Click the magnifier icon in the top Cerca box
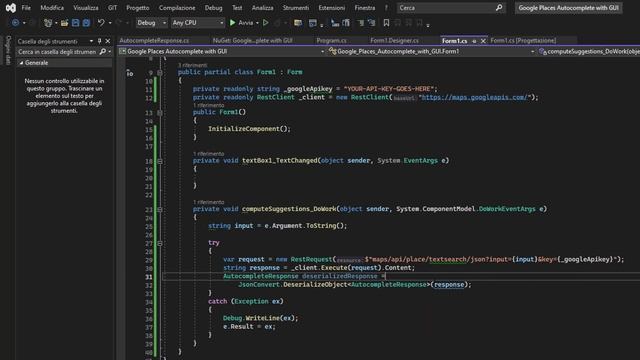Screen dimensions: 640x360 coord(499,8)
